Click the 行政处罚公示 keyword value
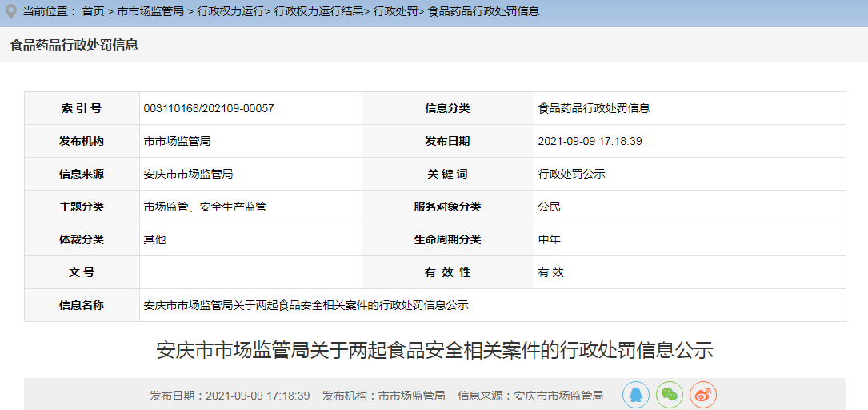Screen dimensions: 868x410 571,174
